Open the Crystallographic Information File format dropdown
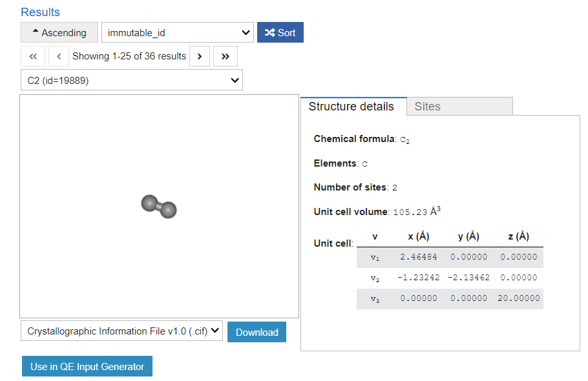The height and width of the screenshot is (381, 588). 121,331
